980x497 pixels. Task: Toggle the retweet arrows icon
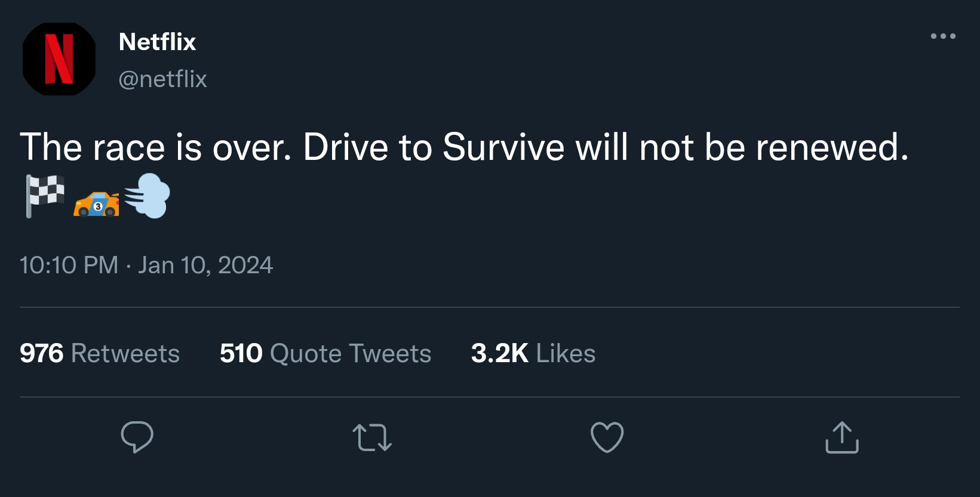(372, 437)
